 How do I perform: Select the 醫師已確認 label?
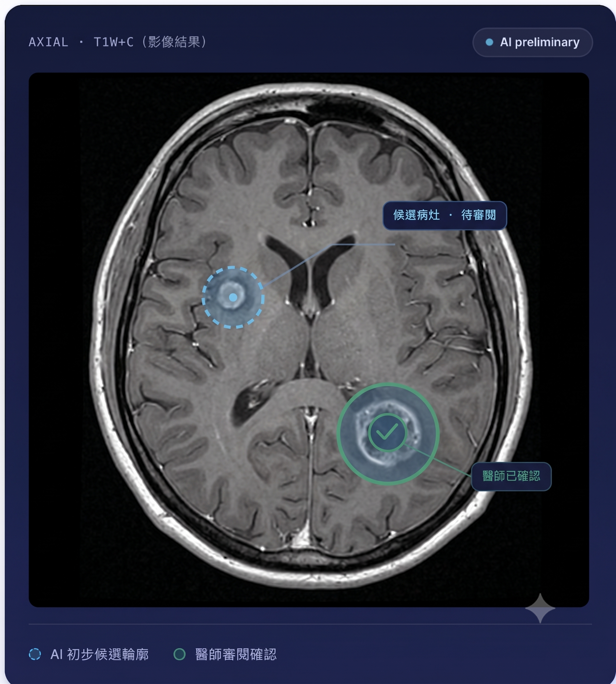511,476
